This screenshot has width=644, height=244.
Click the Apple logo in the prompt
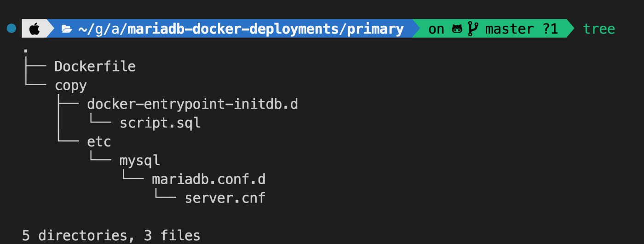[x=34, y=29]
